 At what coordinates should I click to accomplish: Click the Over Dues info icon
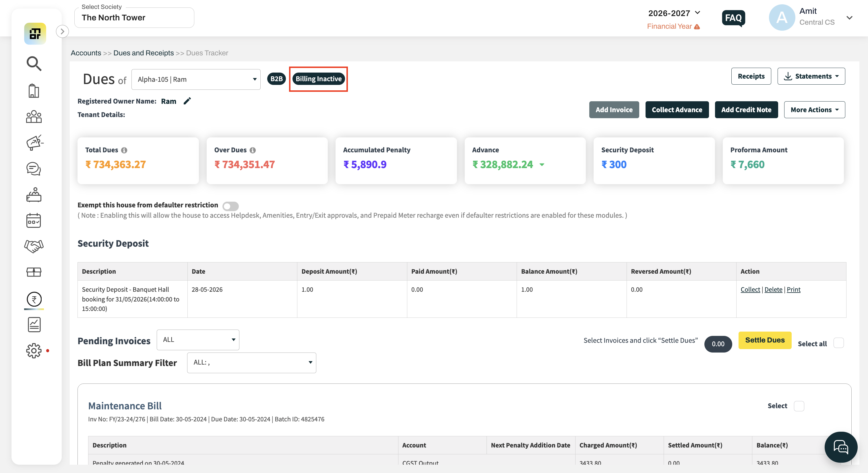coord(253,150)
